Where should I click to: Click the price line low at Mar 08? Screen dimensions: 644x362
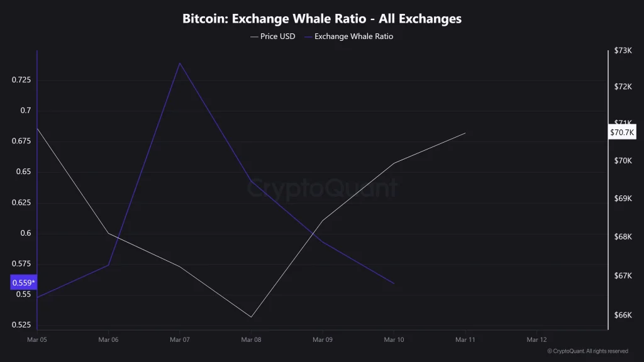point(251,317)
